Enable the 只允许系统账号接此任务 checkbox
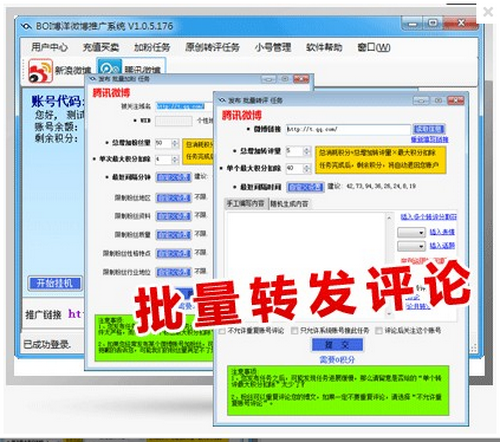The image size is (500, 442). 294,330
